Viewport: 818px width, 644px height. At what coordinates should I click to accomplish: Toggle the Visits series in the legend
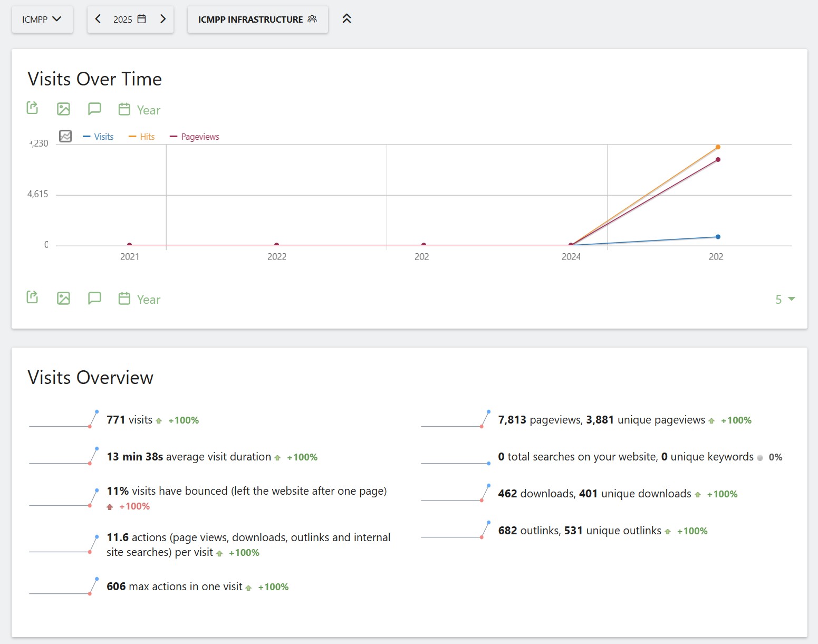click(99, 137)
